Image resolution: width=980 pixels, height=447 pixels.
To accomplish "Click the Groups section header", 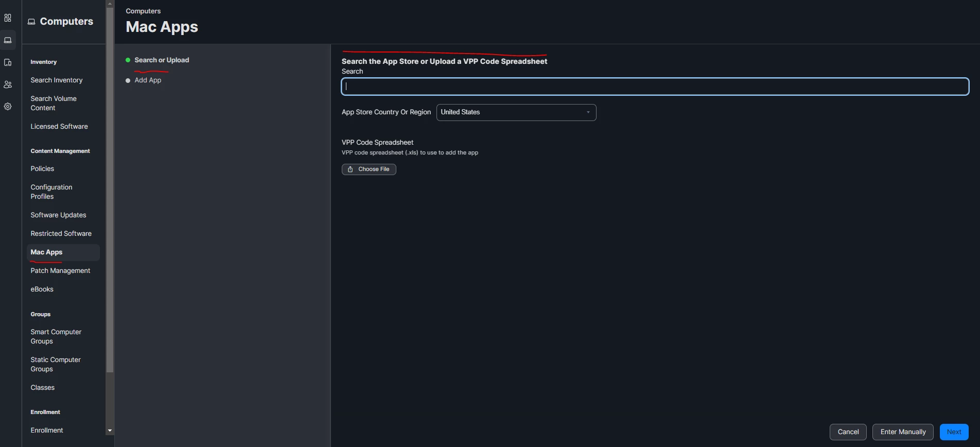I will 40,315.
